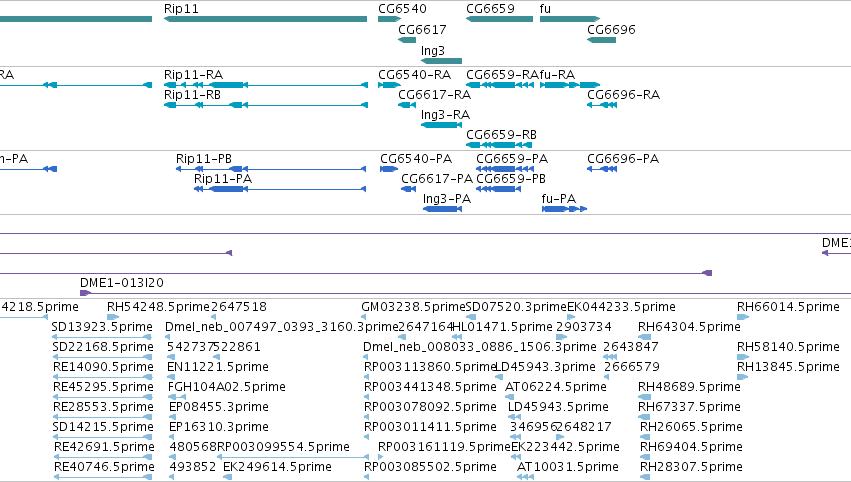The height and width of the screenshot is (482, 851).
Task: Select the SD22168.5prime EST label
Action: (x=103, y=347)
